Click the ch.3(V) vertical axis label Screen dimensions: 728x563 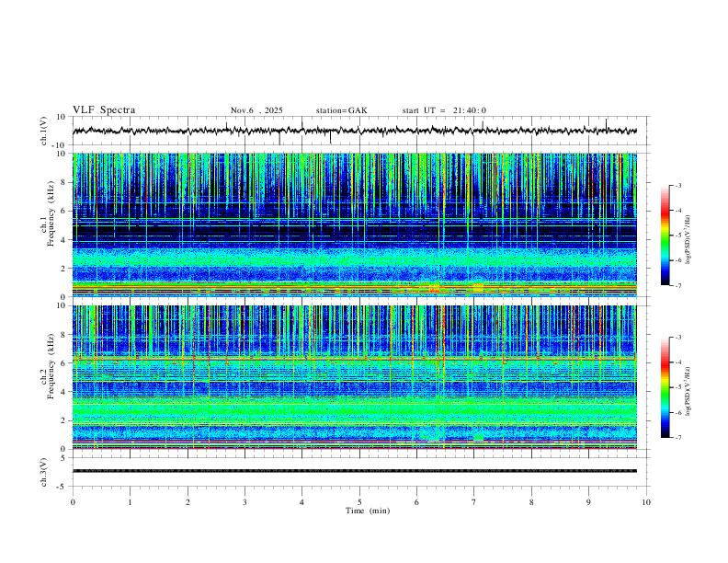pyautogui.click(x=44, y=471)
